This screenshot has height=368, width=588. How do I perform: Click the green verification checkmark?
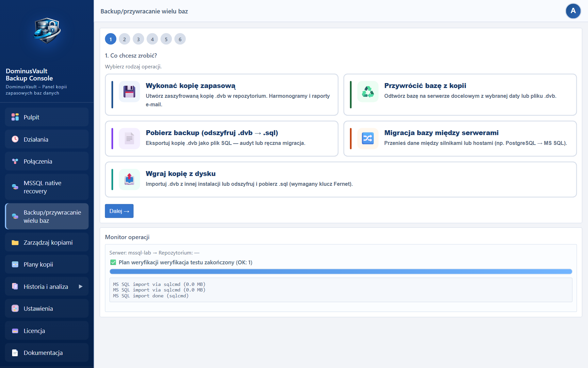[113, 262]
